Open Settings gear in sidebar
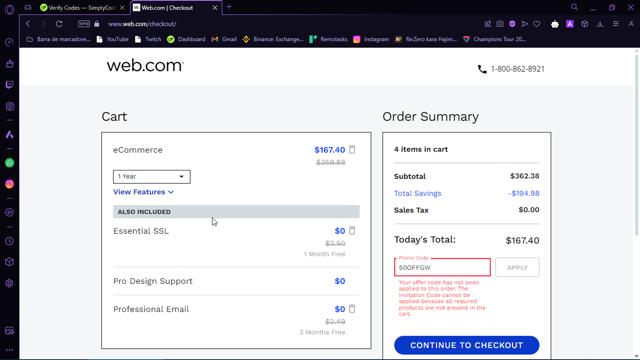Screen dimensions: 640x360 (9, 283)
